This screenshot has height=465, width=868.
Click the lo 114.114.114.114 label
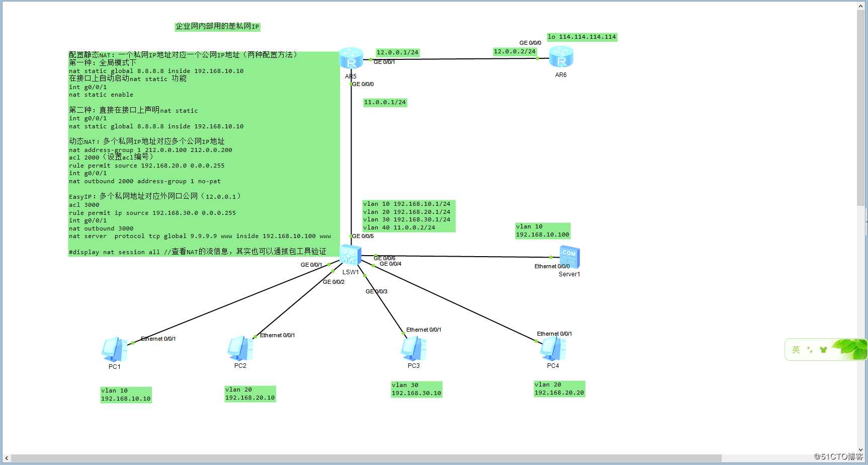click(x=582, y=37)
